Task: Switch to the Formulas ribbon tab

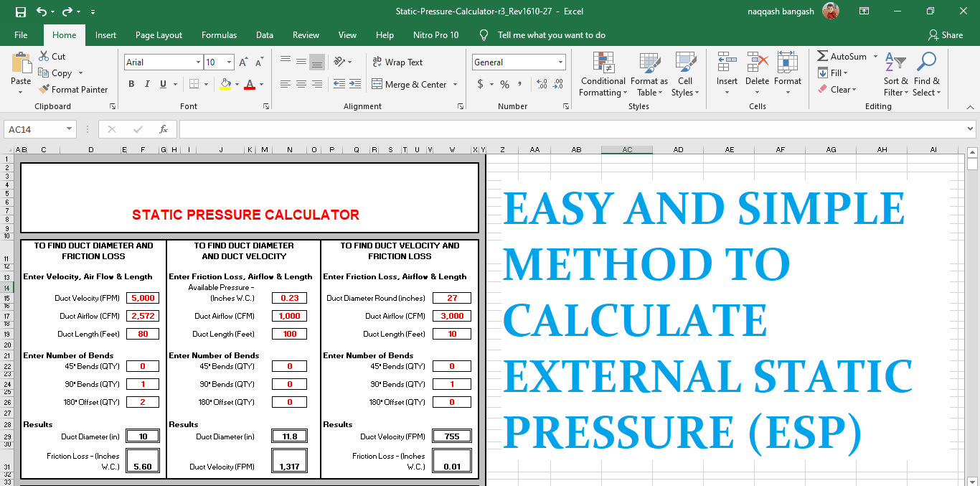Action: pos(219,34)
